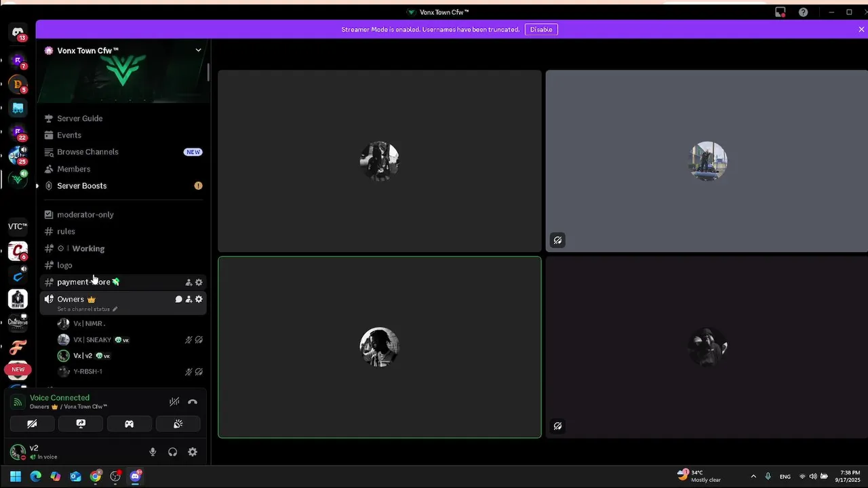
Task: Edit payment-store channel settings gear
Action: pos(199,282)
